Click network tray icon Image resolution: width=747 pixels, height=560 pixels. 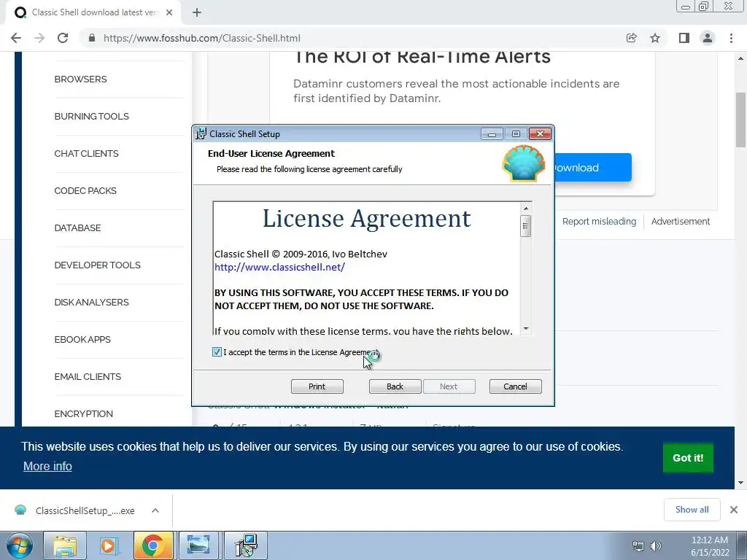pyautogui.click(x=638, y=546)
